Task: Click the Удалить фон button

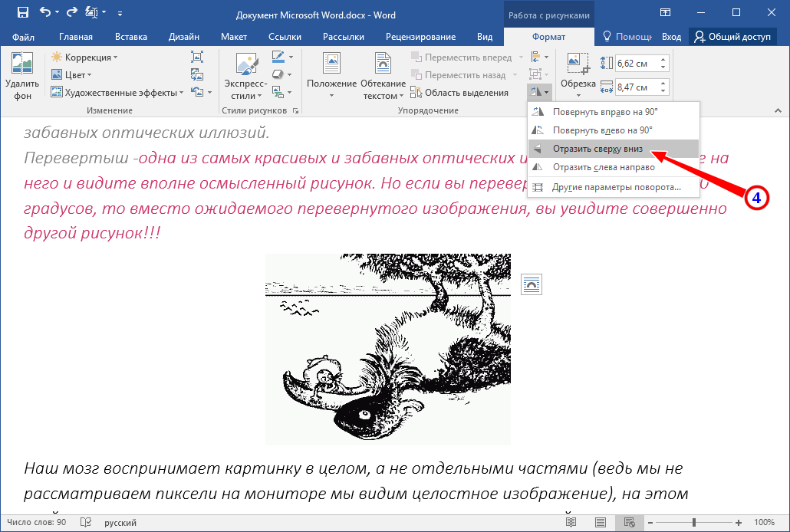Action: point(22,76)
